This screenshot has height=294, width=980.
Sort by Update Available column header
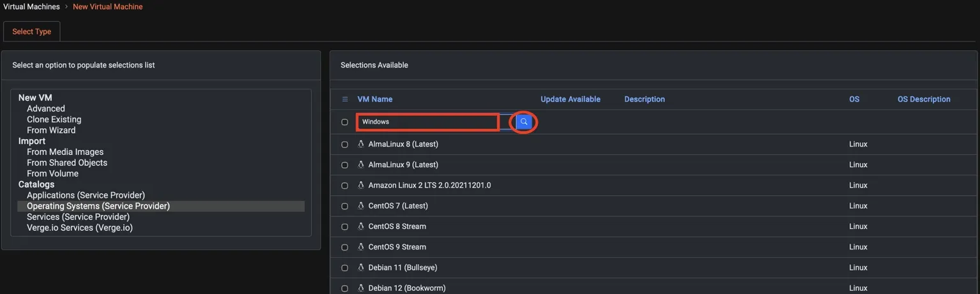[570, 99]
